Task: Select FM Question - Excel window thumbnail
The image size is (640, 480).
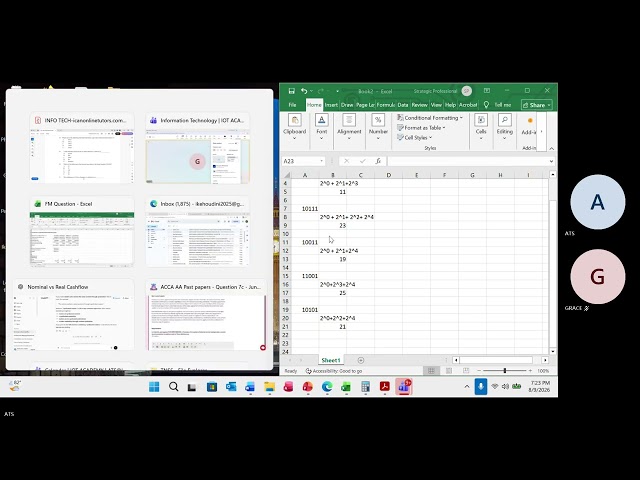Action: [82, 232]
